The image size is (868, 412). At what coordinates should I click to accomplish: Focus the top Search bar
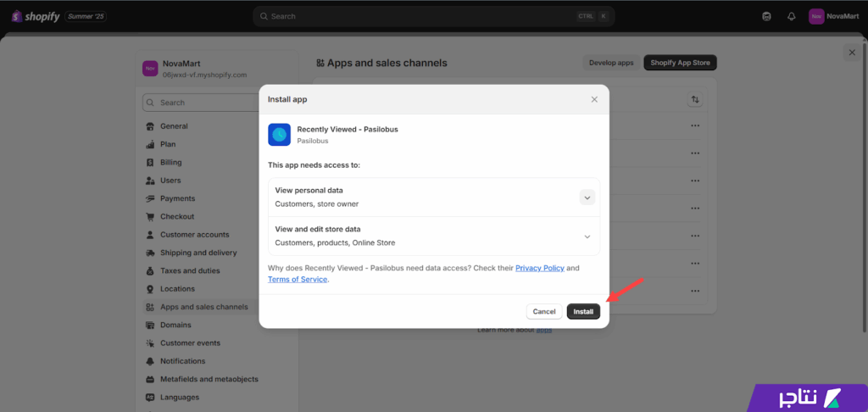pos(434,16)
